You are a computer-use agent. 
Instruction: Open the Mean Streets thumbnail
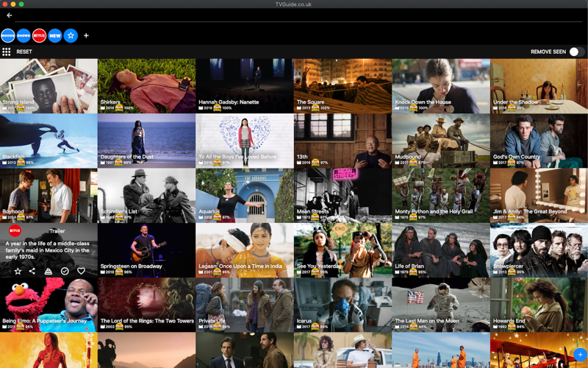(343, 196)
